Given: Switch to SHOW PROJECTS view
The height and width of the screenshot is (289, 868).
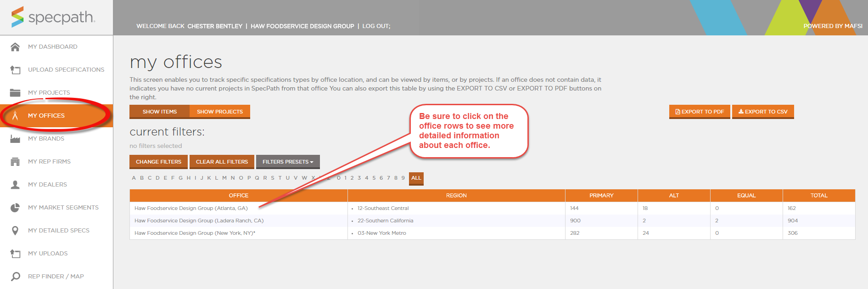Looking at the screenshot, I should pyautogui.click(x=220, y=112).
